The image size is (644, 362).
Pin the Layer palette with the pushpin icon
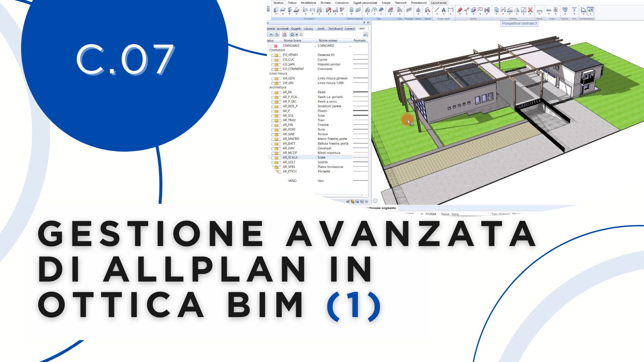point(364,22)
